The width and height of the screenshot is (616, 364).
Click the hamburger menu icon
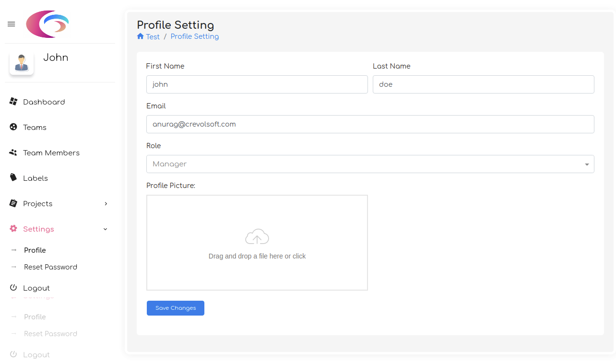point(12,24)
